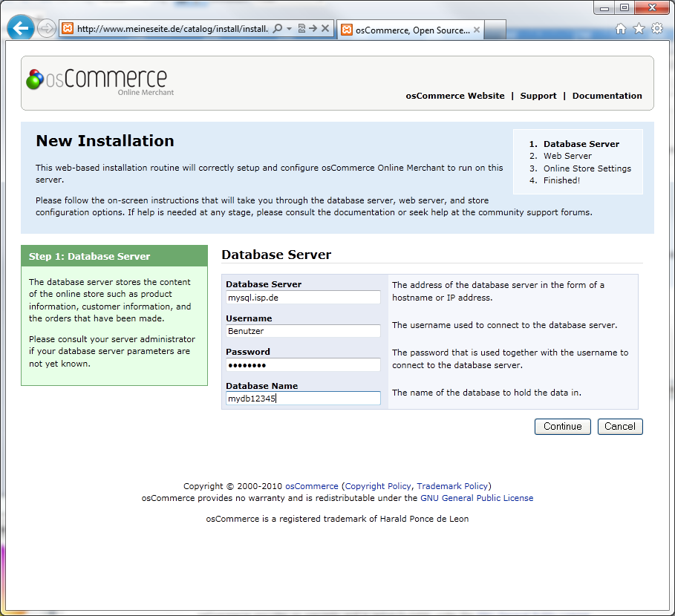Screen dimensions: 675x616
Task: Open the GNU General Public License link
Action: coord(477,498)
